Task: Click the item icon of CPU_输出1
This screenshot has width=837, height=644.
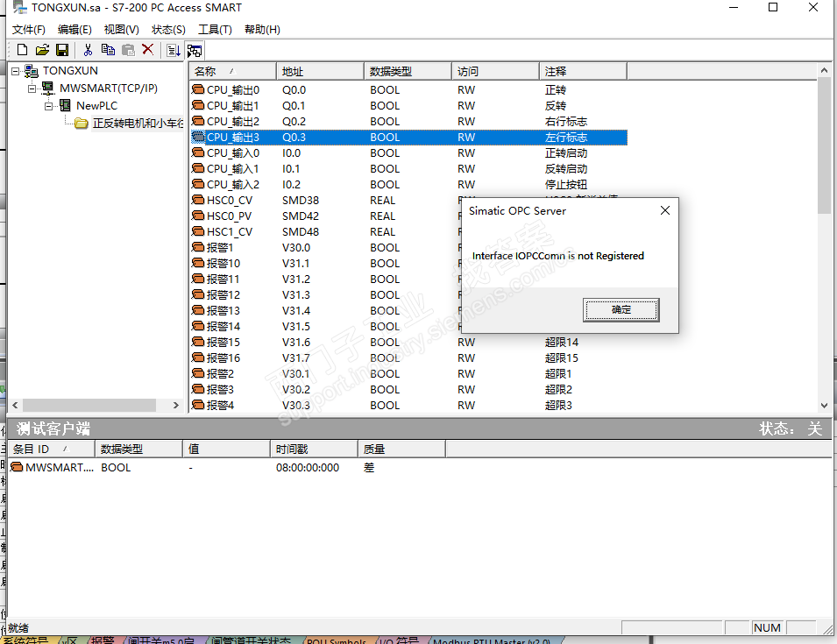Action: pos(198,105)
